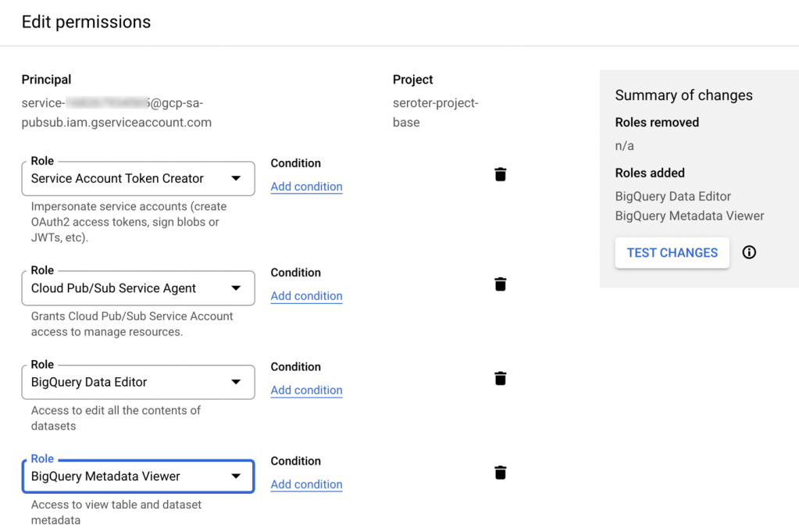Click the principal service account email
Screen dimensions: 799x532
coord(116,112)
